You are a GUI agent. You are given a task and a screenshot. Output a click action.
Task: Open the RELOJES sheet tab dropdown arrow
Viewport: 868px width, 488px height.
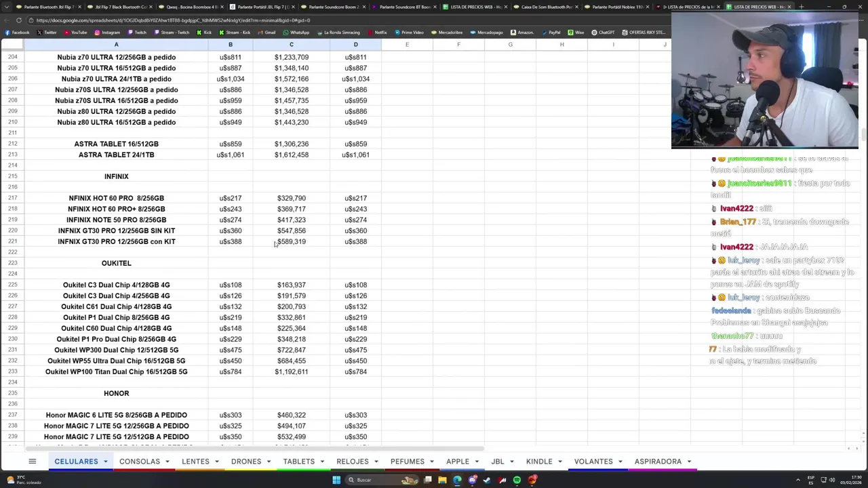pyautogui.click(x=376, y=462)
